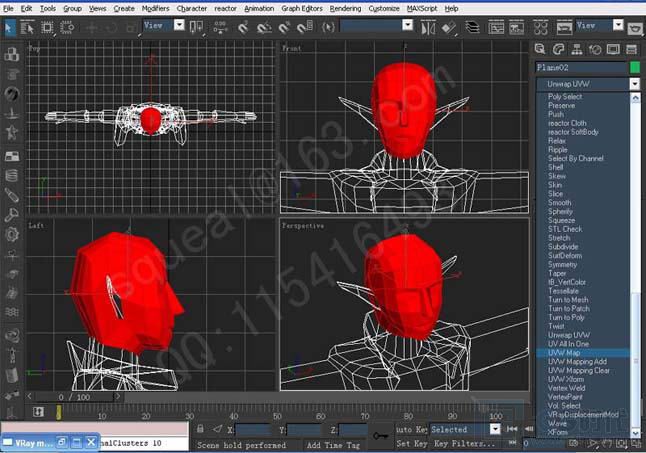Click the time slider next frame arrow
The height and width of the screenshot is (453, 646).
[118, 397]
